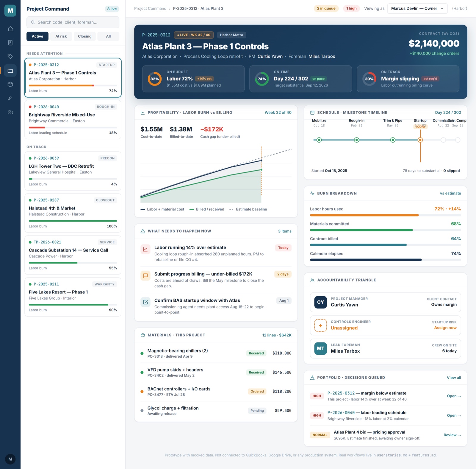The width and height of the screenshot is (476, 469).
Task: Open the LGH Tower Two DDC Retrofit card
Action: click(x=73, y=171)
